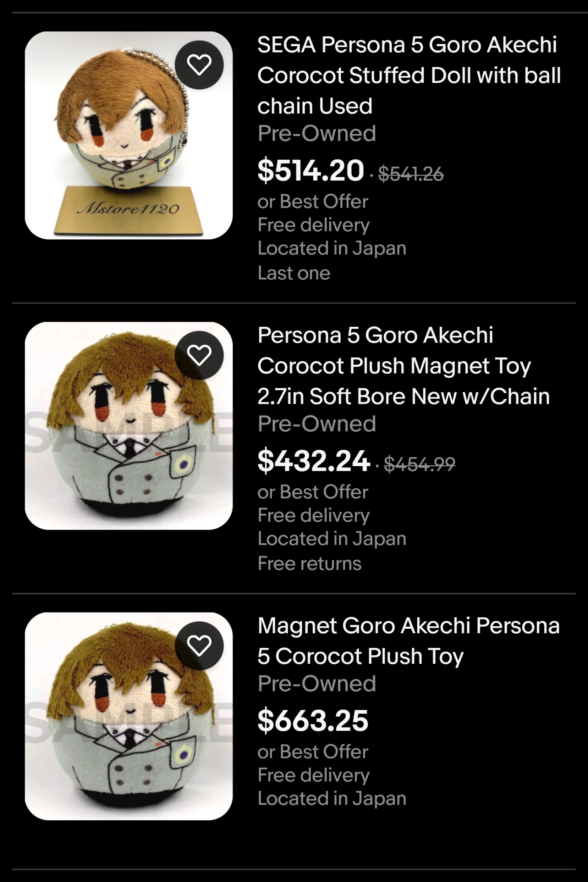Open 'Persona 5 Goro Akechi Corocot Plush Magnet' title
Screen dimensions: 588x882
pyautogui.click(x=403, y=366)
